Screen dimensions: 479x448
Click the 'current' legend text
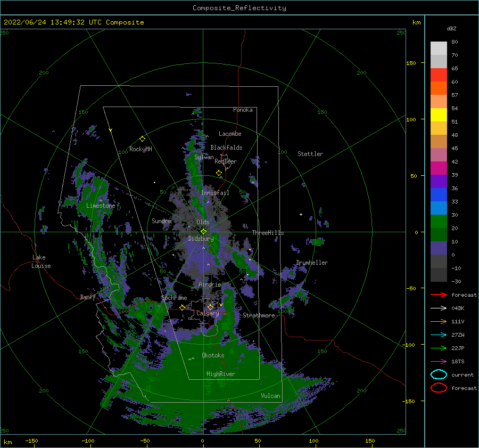pos(463,374)
